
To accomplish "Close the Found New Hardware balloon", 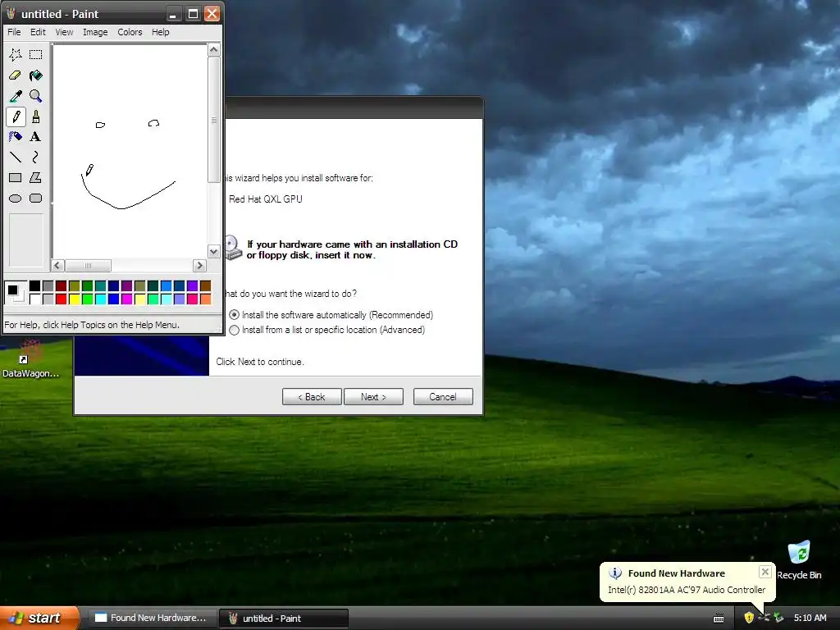I will point(765,572).
